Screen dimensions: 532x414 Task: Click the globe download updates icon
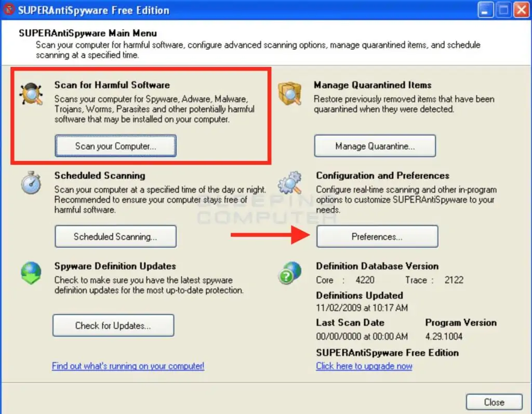click(x=31, y=273)
